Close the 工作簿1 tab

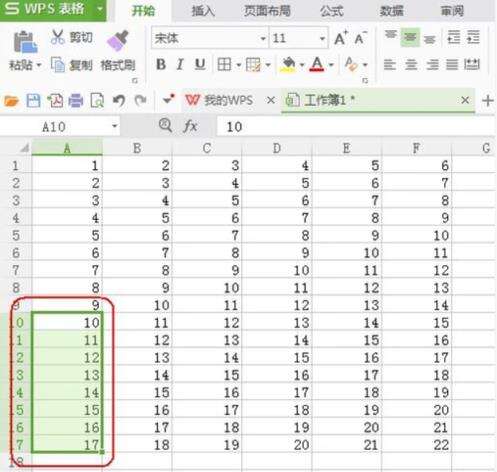465,100
